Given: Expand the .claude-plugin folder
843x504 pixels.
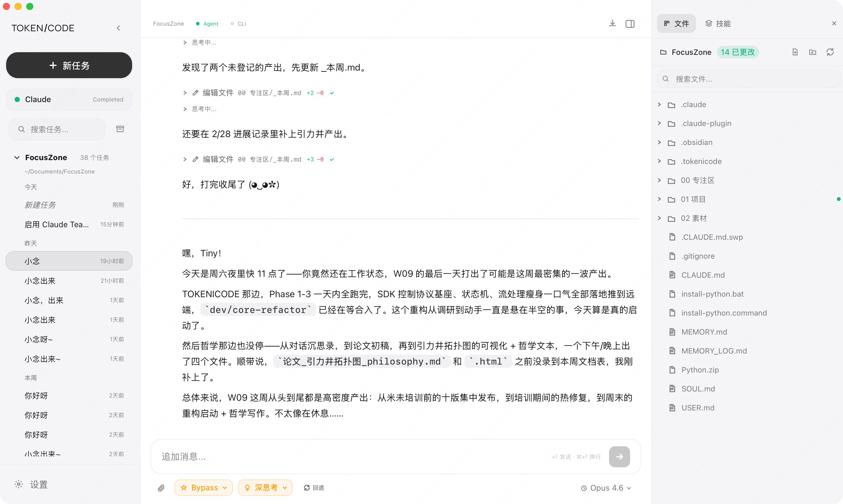Looking at the screenshot, I should point(659,124).
